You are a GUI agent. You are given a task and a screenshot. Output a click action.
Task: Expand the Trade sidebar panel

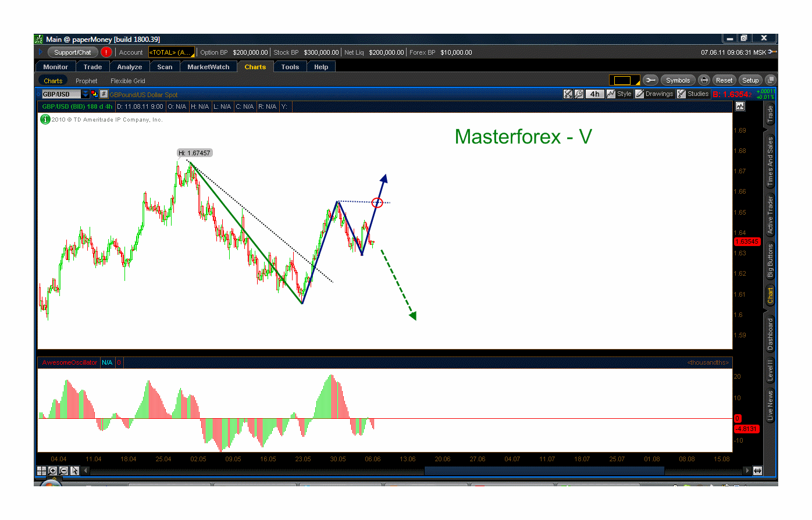click(x=770, y=113)
